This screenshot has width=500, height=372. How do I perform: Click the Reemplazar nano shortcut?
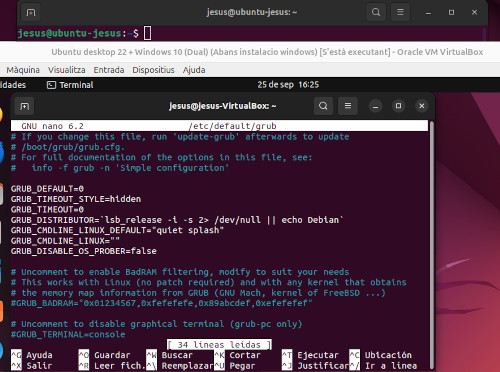(x=180, y=366)
